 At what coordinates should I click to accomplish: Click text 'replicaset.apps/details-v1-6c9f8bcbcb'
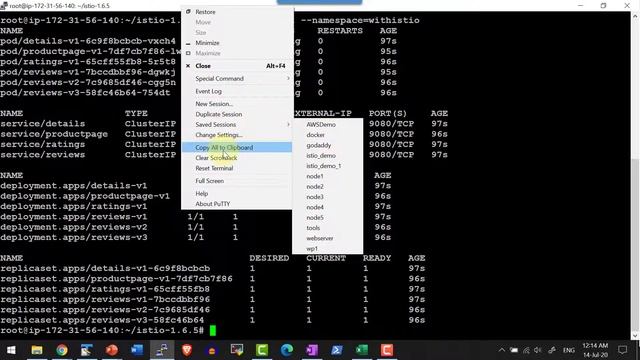click(x=105, y=269)
